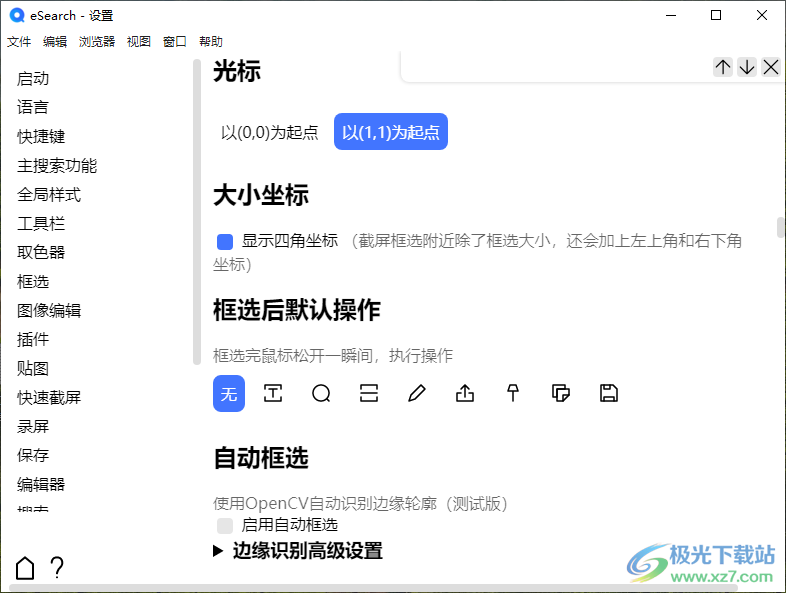
Task: Jump to 工具栏 settings section
Action: point(41,224)
